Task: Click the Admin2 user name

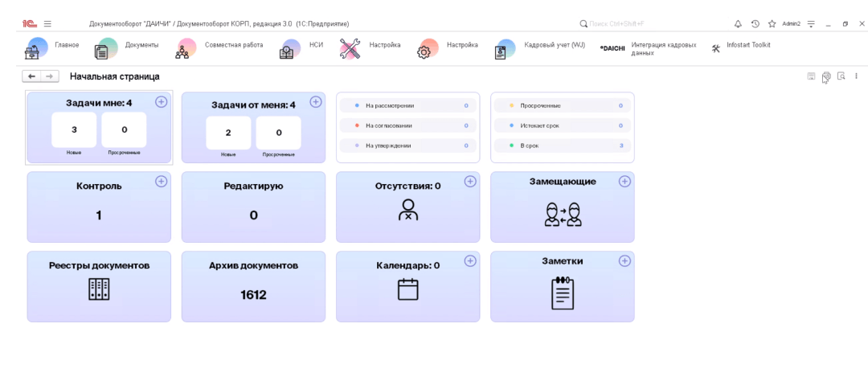Action: click(791, 24)
